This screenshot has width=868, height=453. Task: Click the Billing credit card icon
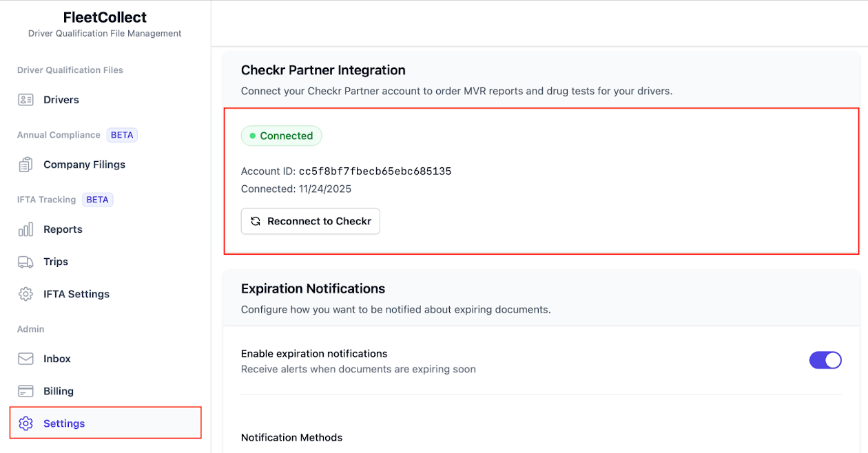click(25, 391)
